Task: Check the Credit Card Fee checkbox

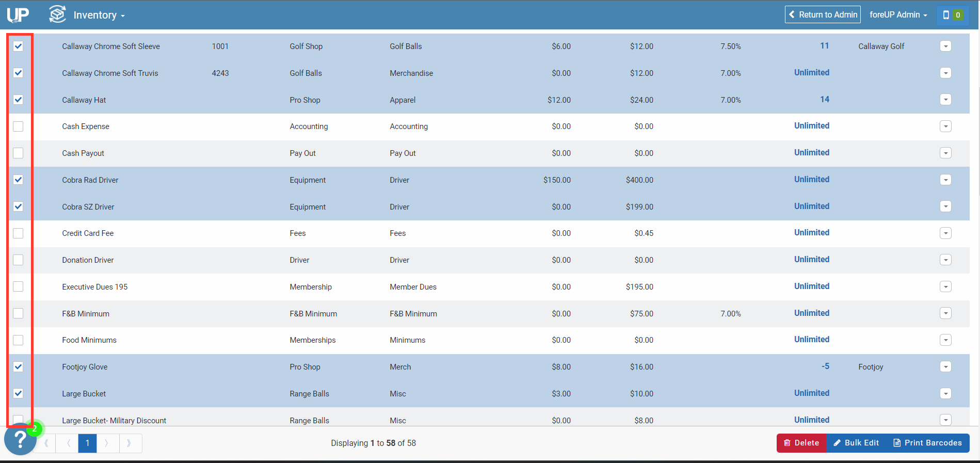Action: click(18, 233)
